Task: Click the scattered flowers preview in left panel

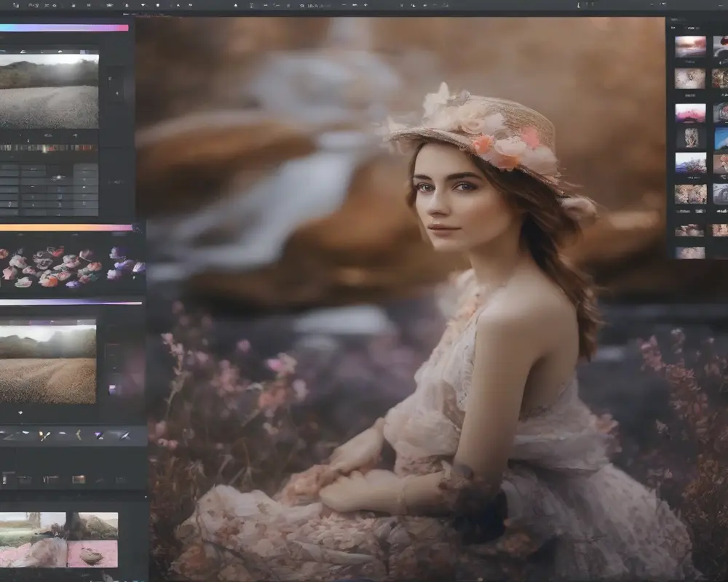Action: 72,267
